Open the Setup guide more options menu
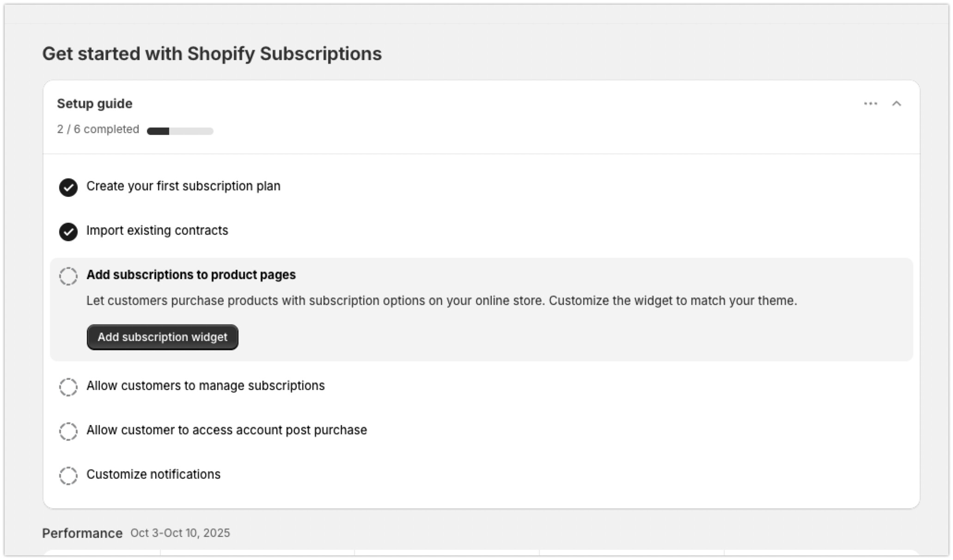This screenshot has height=560, width=953. tap(870, 103)
